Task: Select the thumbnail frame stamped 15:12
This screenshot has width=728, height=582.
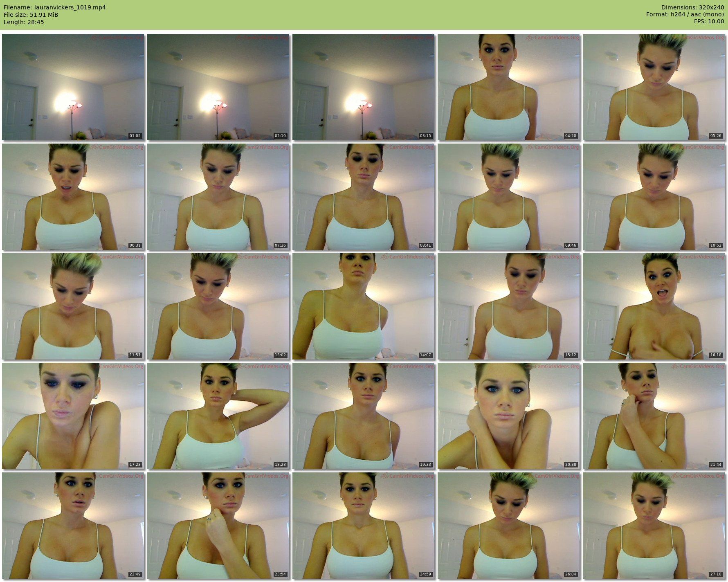Action: pyautogui.click(x=509, y=306)
